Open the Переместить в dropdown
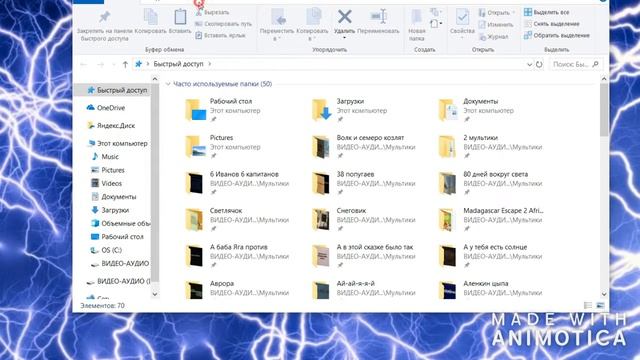This screenshot has height=360, width=640. (x=277, y=25)
